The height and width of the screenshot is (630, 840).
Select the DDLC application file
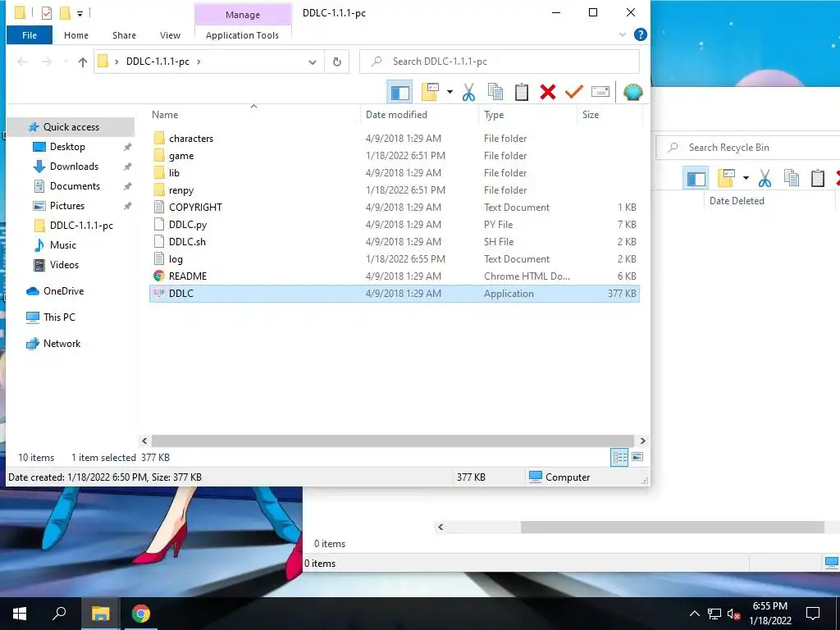point(395,294)
